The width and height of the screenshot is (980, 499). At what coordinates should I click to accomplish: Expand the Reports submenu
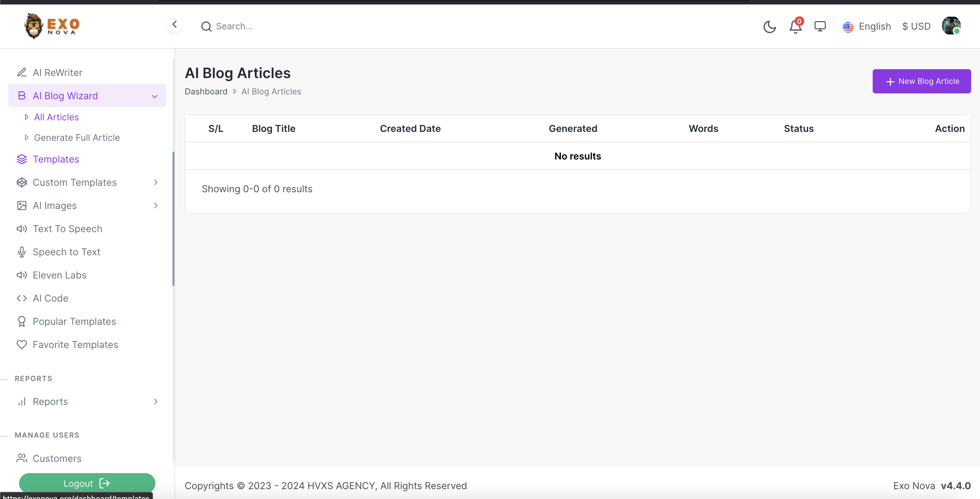click(x=156, y=402)
